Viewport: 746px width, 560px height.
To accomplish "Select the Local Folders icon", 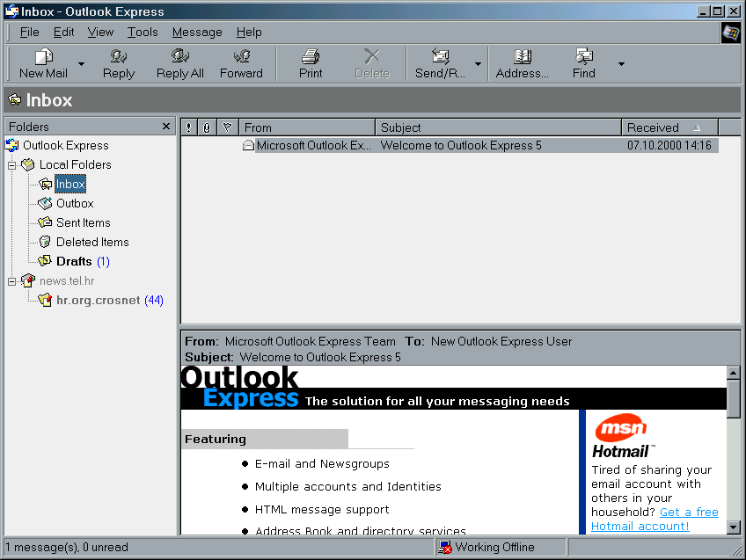I will (28, 164).
